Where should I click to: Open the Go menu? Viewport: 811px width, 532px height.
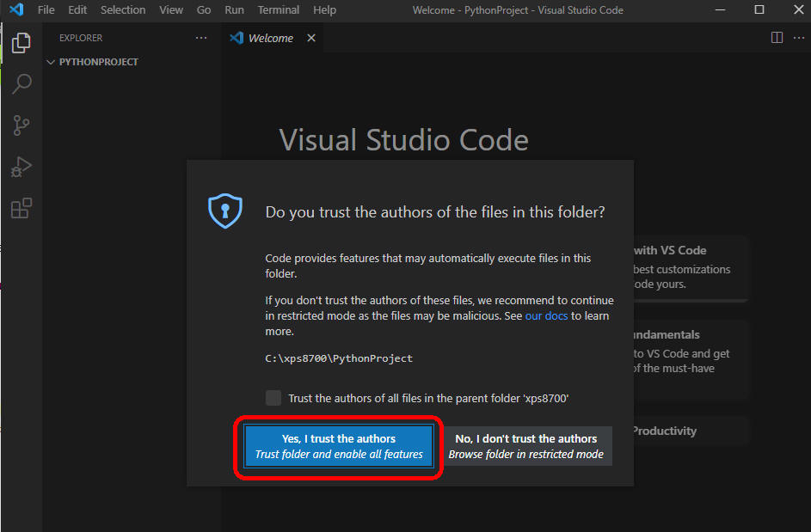[203, 9]
